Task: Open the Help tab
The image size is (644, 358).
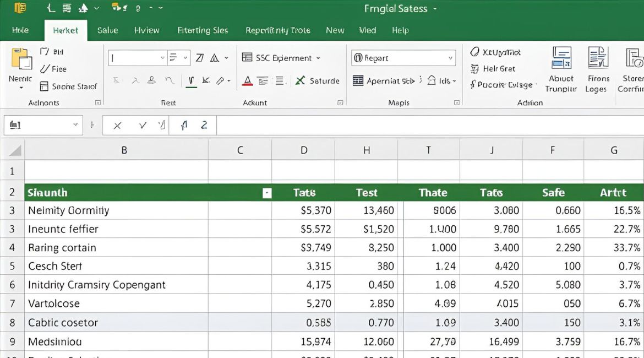Action: click(x=400, y=30)
